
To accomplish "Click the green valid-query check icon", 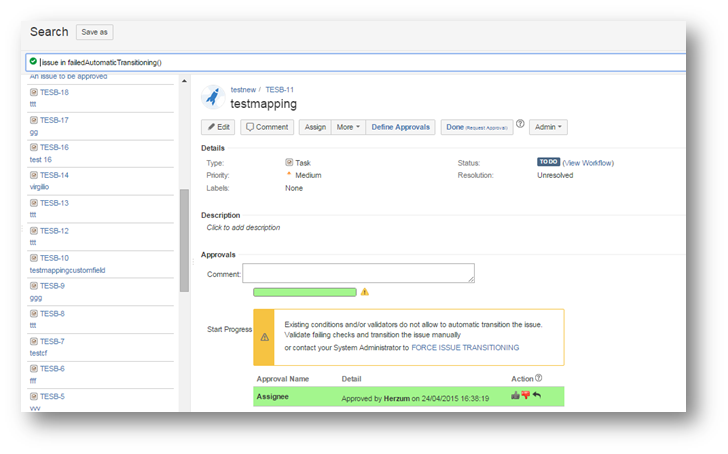I will coord(33,62).
